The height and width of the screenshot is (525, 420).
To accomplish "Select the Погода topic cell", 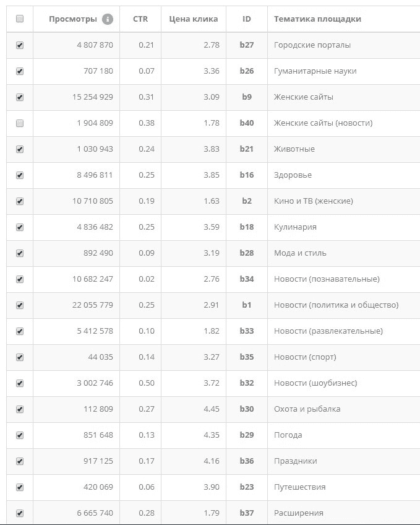I will [x=288, y=435].
